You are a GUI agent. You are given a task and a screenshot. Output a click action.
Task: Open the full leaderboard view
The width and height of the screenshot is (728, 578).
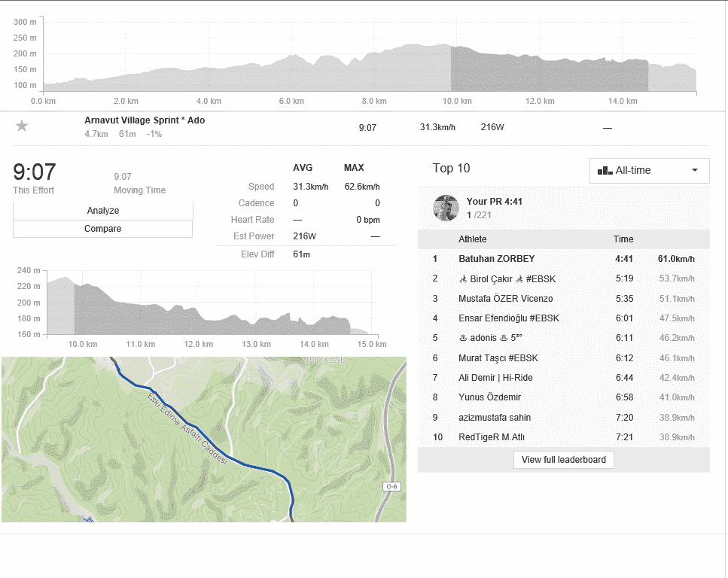(x=564, y=460)
